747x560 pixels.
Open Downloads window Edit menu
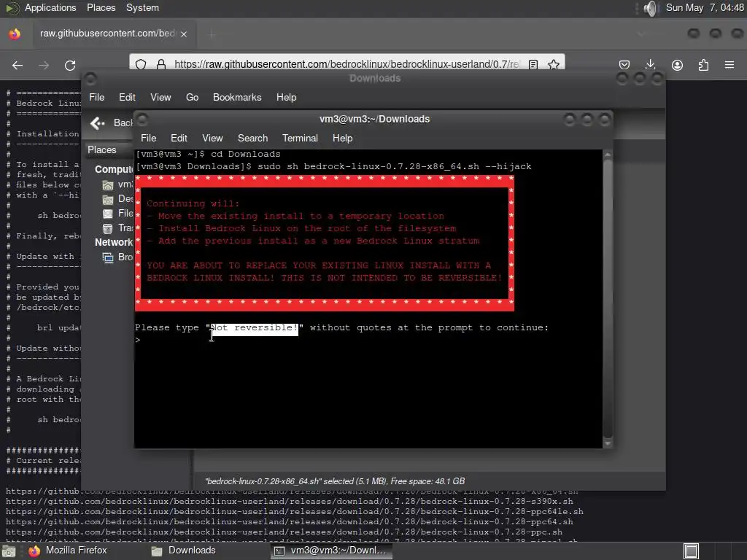point(127,97)
